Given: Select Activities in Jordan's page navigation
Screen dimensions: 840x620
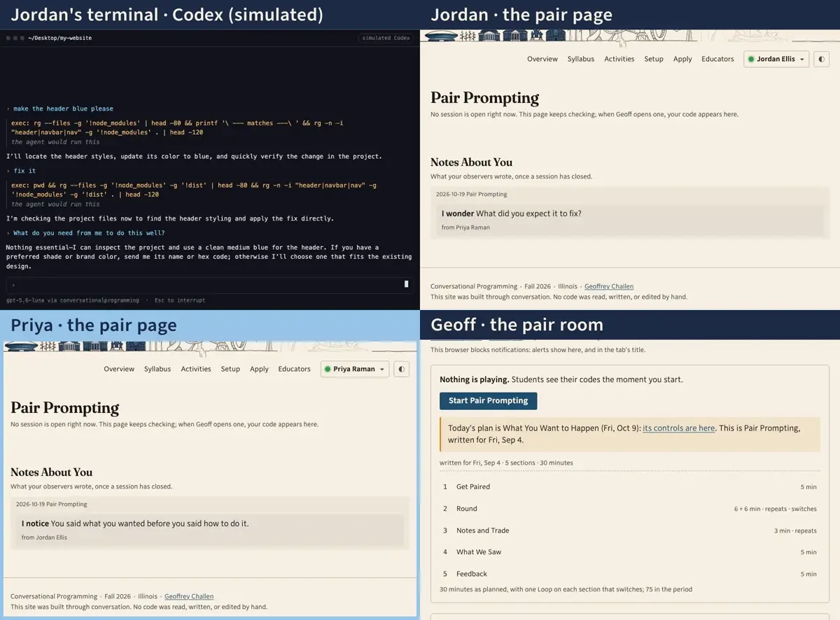Looking at the screenshot, I should 619,59.
